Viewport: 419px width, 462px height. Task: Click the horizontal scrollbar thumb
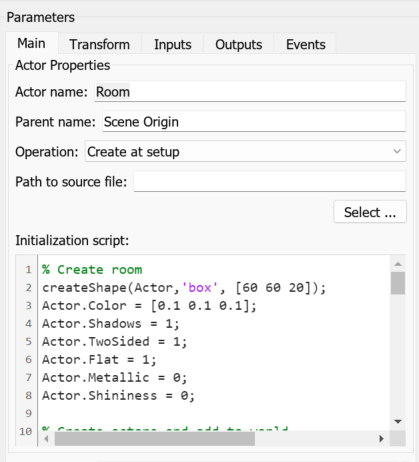pos(155,439)
